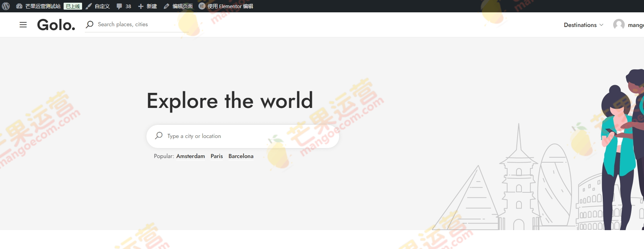
Task: Select the popular city Barcelona
Action: tap(241, 156)
